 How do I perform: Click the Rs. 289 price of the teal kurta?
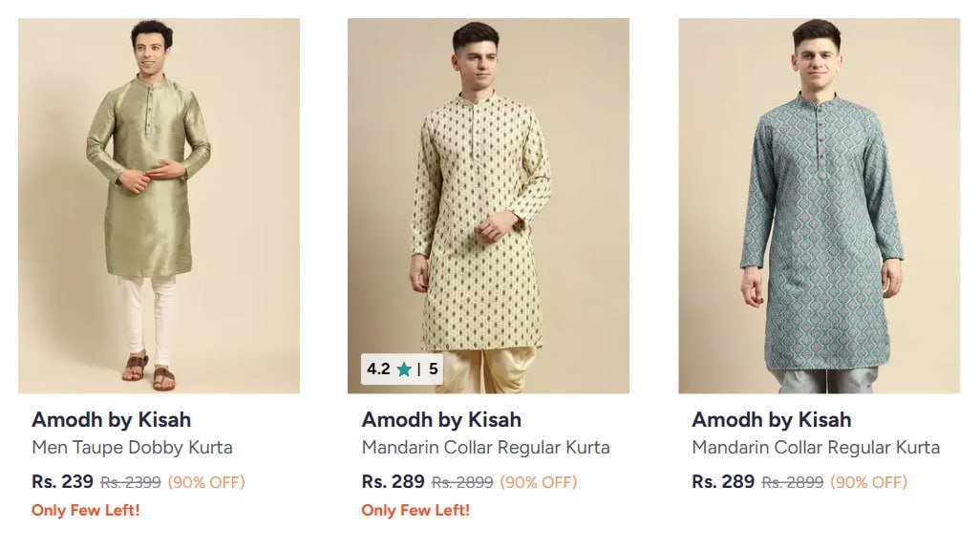click(x=723, y=481)
